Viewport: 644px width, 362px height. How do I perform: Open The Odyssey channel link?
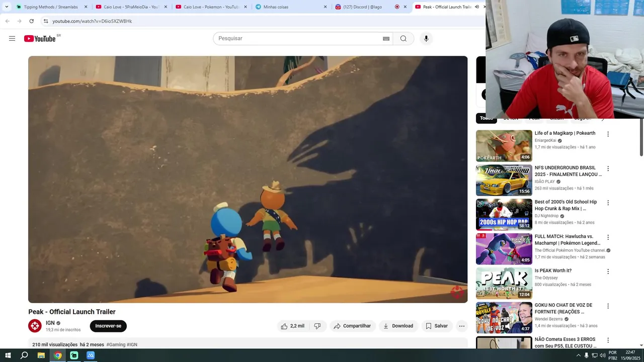coord(546,278)
